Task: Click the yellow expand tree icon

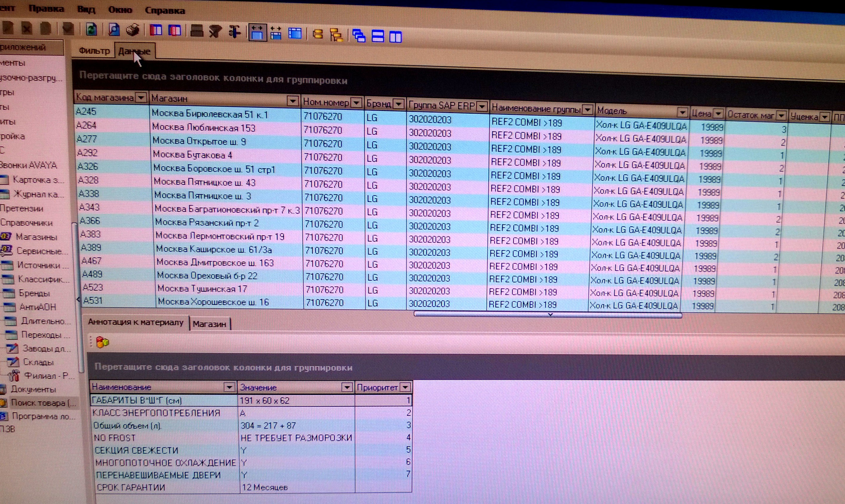Action: [x=336, y=35]
